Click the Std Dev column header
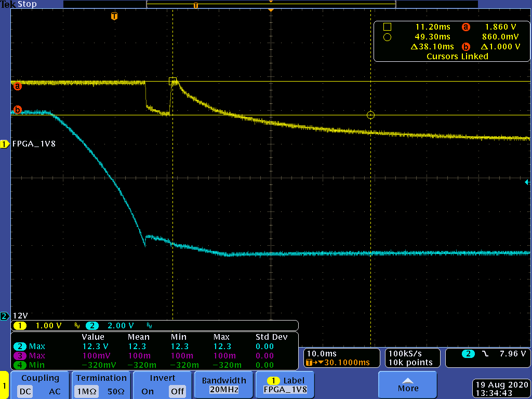532x399 pixels. pos(271,337)
